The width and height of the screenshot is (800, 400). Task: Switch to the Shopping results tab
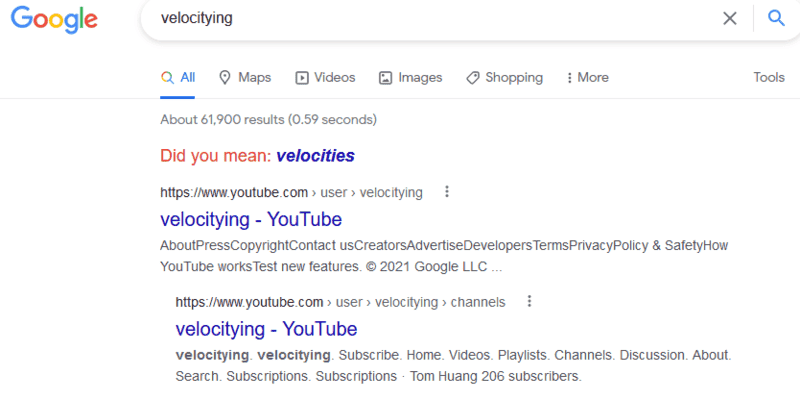514,78
